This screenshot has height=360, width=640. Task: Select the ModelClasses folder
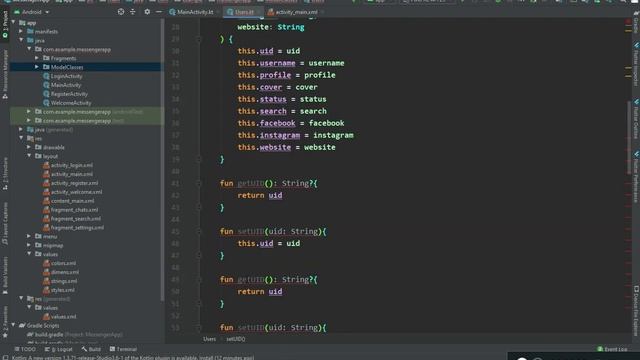(x=67, y=67)
